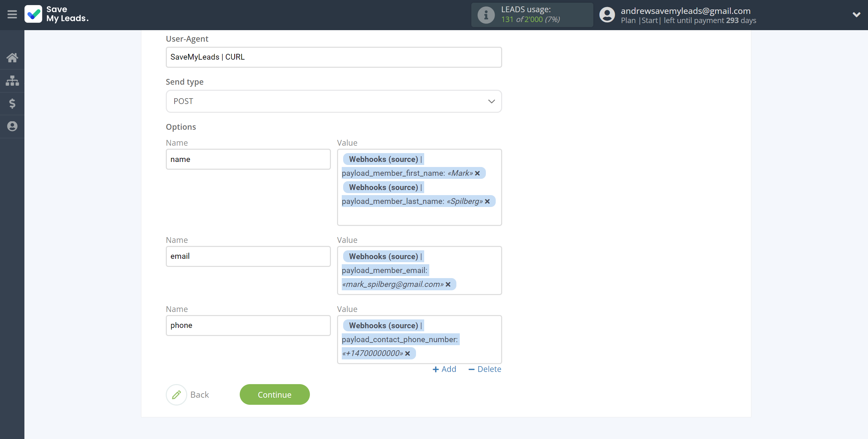Open the Send type POST dropdown
The image size is (868, 439).
(x=334, y=101)
